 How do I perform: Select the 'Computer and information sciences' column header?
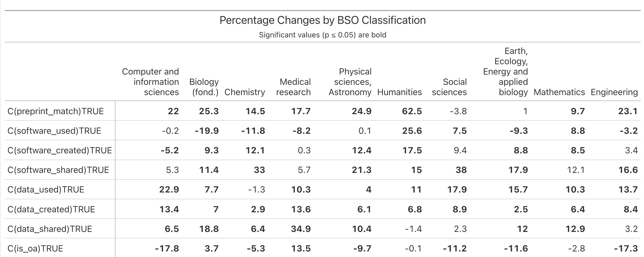[150, 82]
